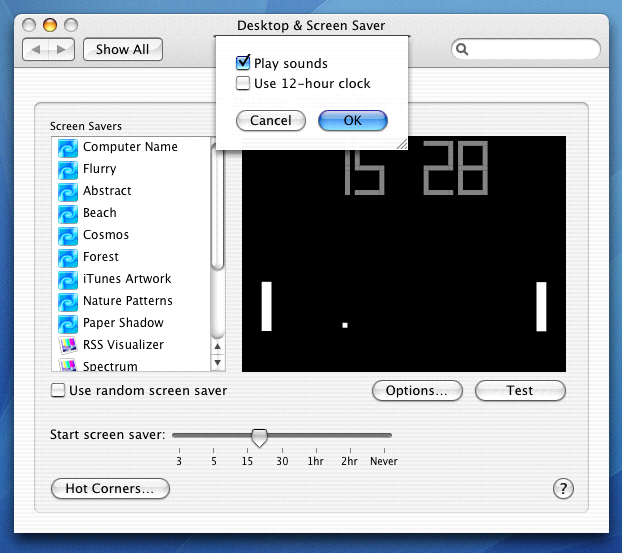Screen dimensions: 622x553
Task: Click the sheet's resize grip handle
Action: (x=402, y=144)
